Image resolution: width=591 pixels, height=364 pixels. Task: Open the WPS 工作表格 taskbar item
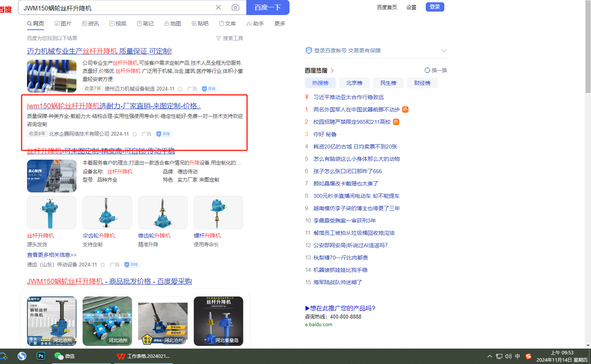click(x=144, y=356)
